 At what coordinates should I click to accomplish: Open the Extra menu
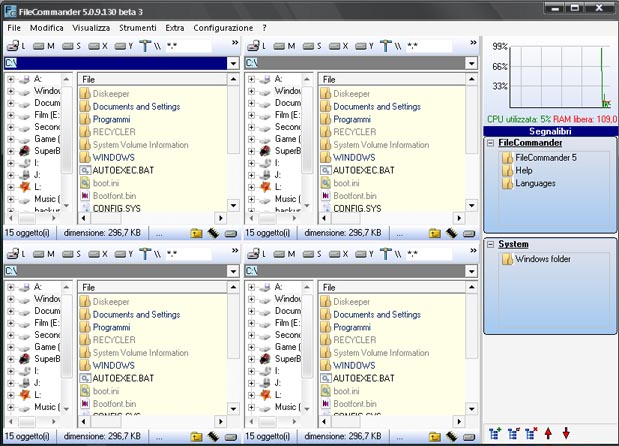pyautogui.click(x=175, y=28)
